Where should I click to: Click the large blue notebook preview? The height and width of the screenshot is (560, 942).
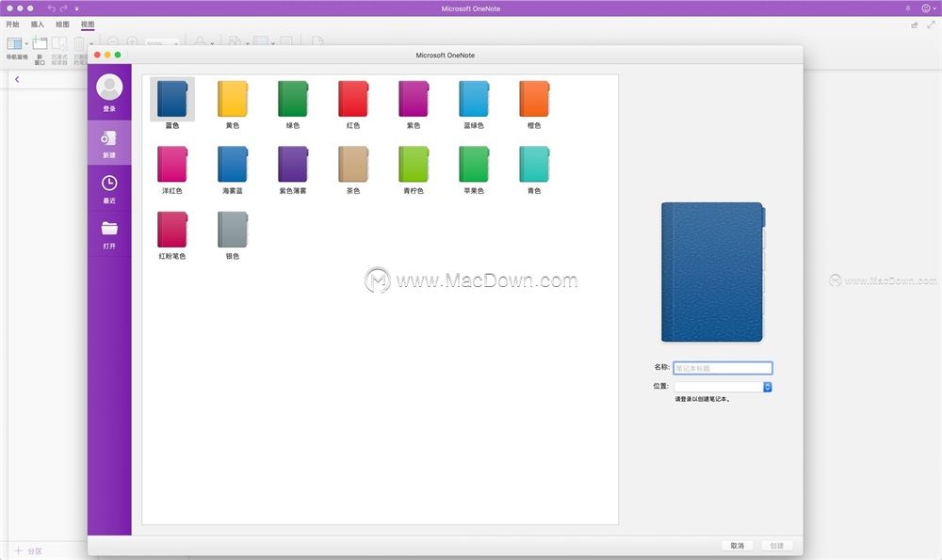(713, 273)
